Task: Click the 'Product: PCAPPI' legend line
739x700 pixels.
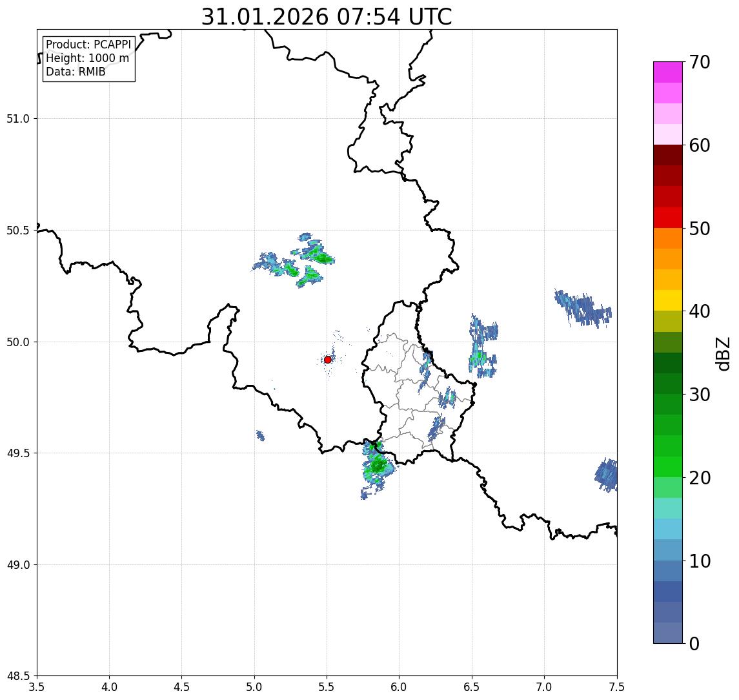Action: click(x=88, y=45)
